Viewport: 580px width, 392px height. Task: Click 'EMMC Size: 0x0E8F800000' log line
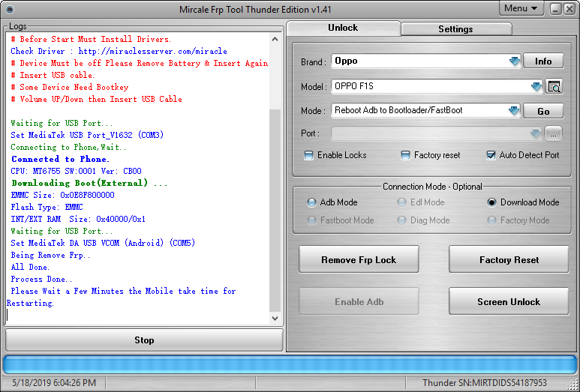62,195
